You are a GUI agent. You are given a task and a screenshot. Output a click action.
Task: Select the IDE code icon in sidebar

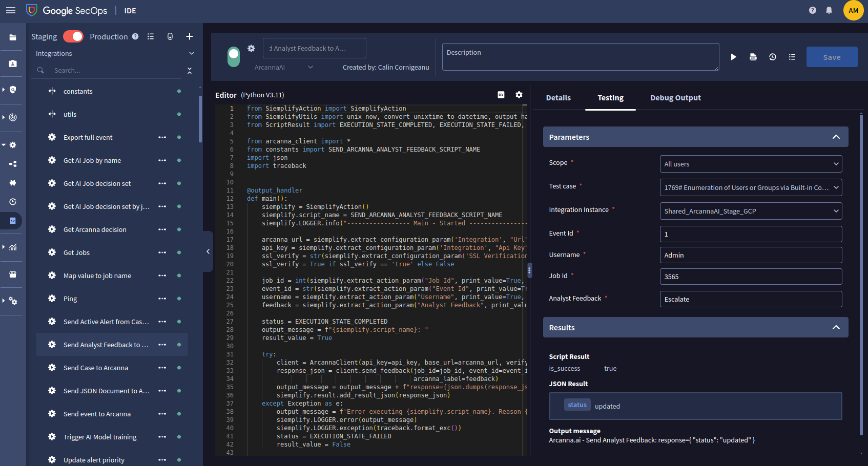(13, 221)
